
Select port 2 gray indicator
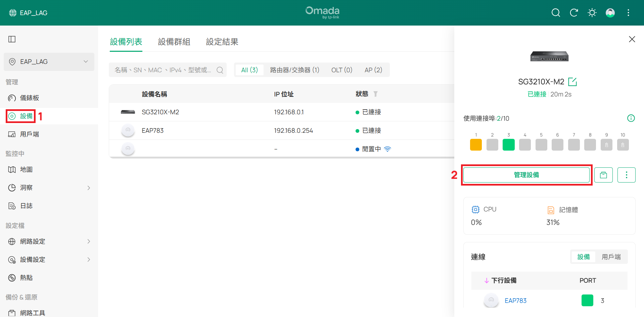pos(492,145)
